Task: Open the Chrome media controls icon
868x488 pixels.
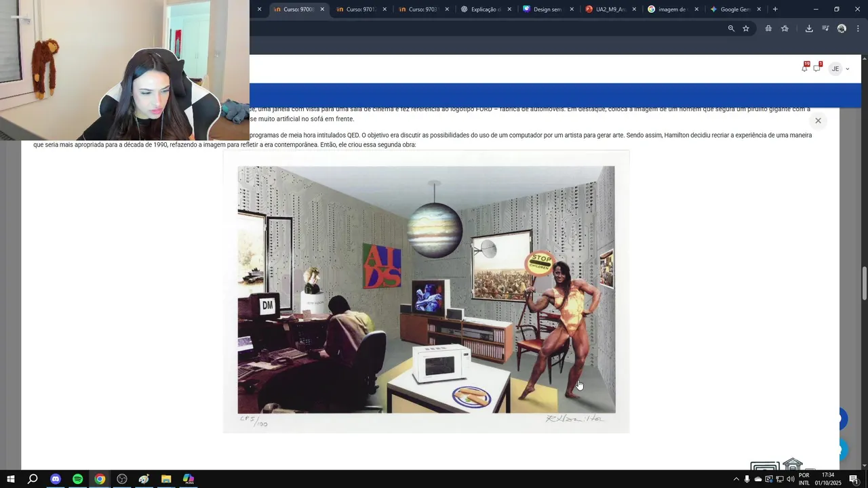Action: click(x=825, y=28)
